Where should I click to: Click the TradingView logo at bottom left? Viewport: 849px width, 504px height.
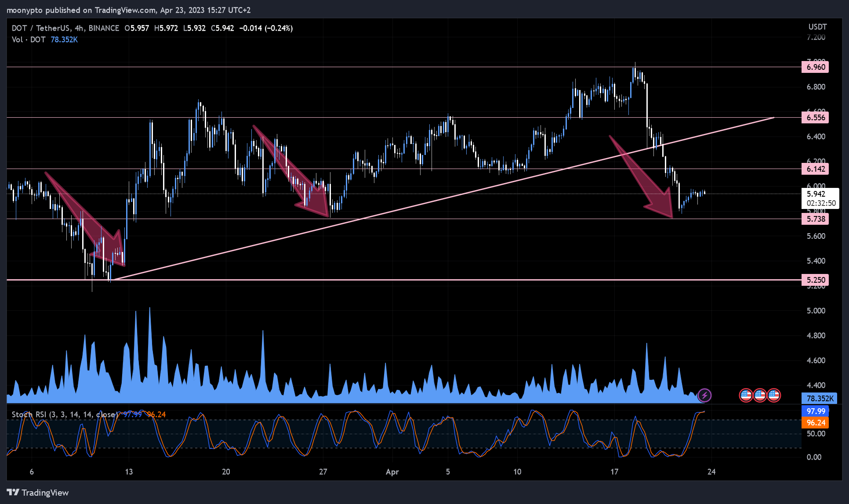(x=38, y=493)
